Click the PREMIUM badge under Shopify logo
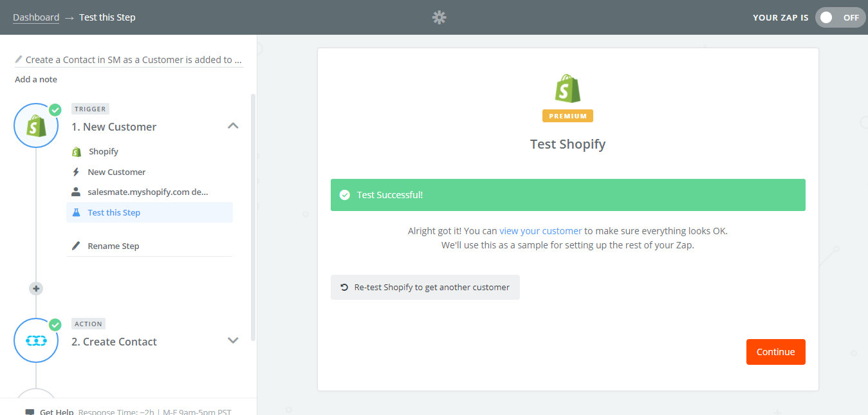This screenshot has height=415, width=868. [568, 116]
